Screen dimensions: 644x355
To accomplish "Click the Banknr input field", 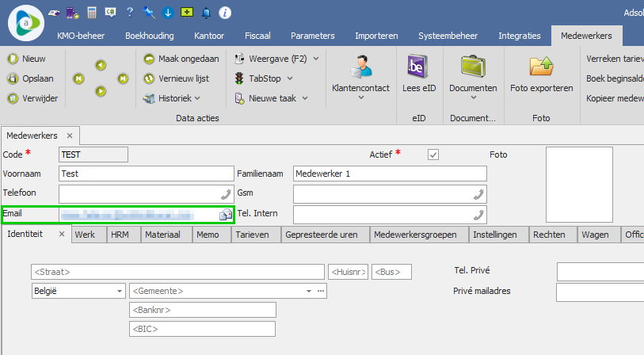I will pyautogui.click(x=203, y=310).
